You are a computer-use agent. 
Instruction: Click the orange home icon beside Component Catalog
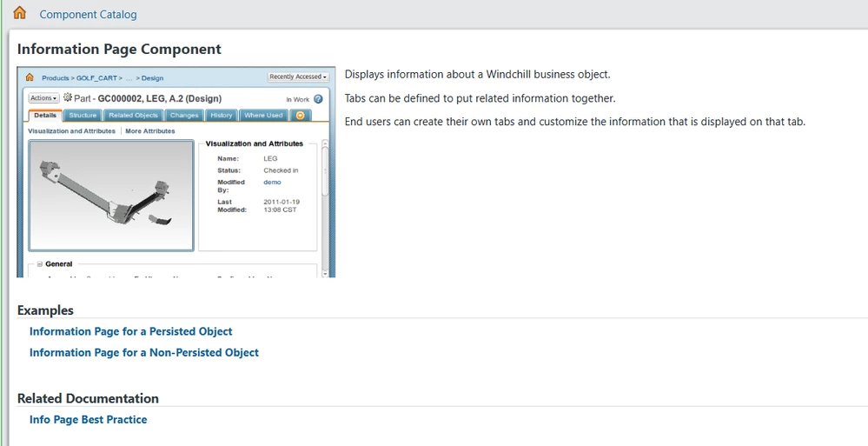pos(19,13)
